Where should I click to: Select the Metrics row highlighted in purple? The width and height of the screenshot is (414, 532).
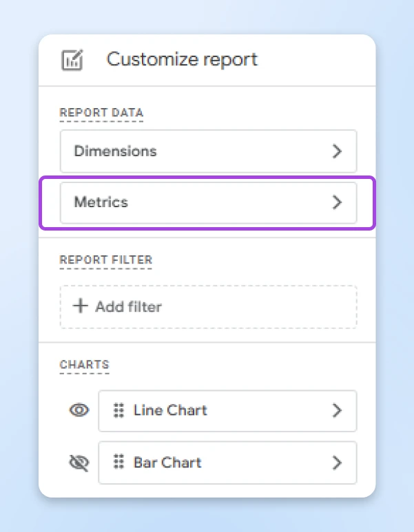pos(208,202)
